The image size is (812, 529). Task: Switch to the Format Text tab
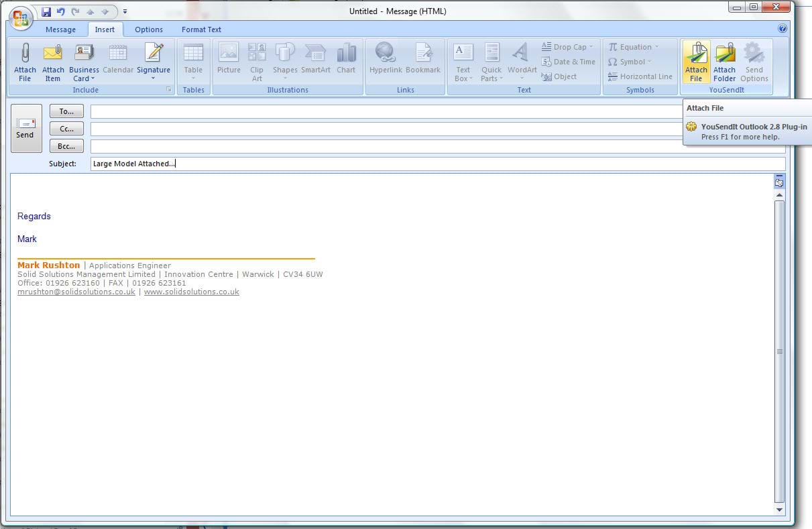point(200,30)
